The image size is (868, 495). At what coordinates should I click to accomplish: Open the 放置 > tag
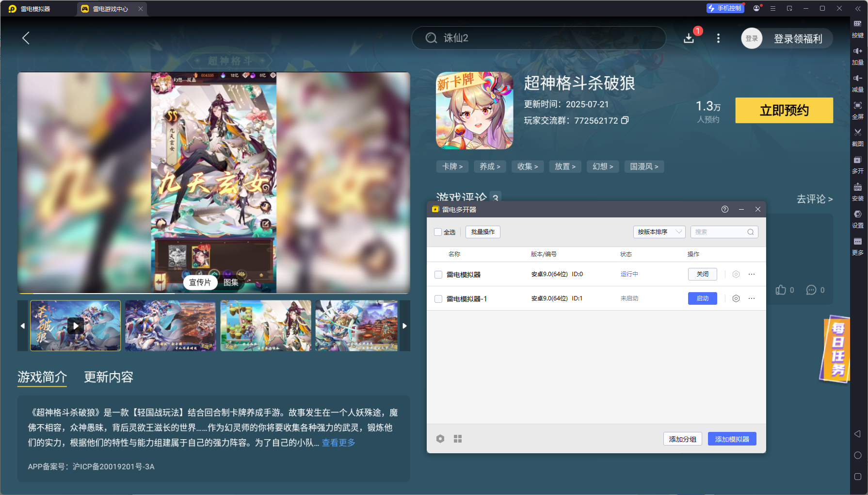tap(565, 166)
